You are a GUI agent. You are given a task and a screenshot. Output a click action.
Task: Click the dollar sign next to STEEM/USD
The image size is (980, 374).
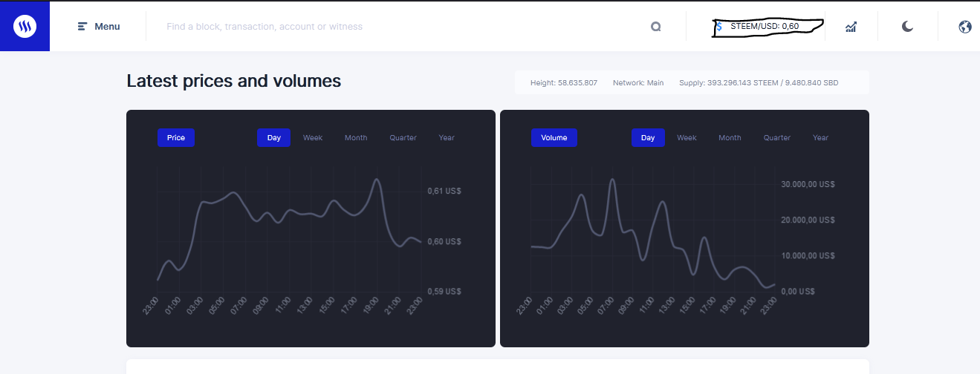tap(719, 27)
